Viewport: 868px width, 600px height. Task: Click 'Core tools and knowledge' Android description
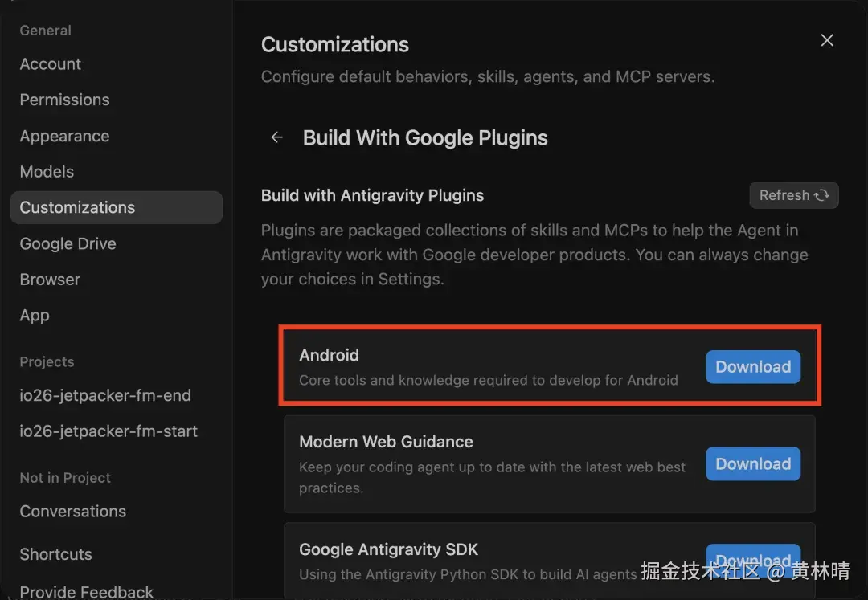[x=489, y=381]
